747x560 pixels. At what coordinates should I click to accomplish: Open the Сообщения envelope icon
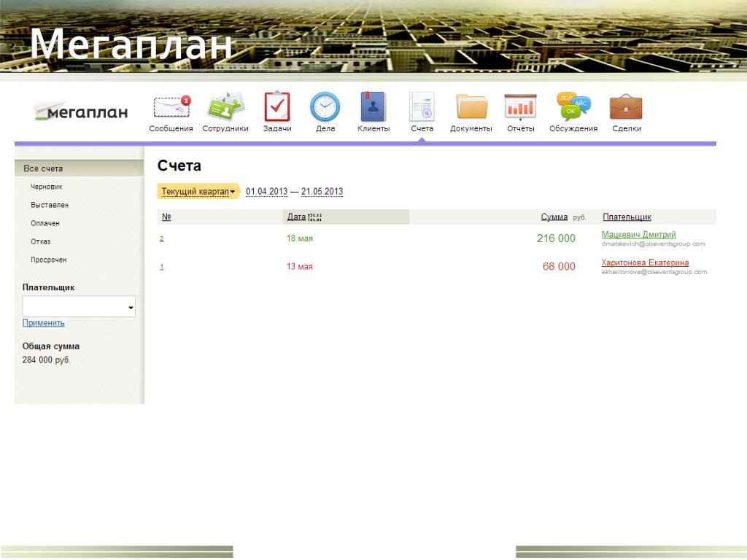point(171,106)
